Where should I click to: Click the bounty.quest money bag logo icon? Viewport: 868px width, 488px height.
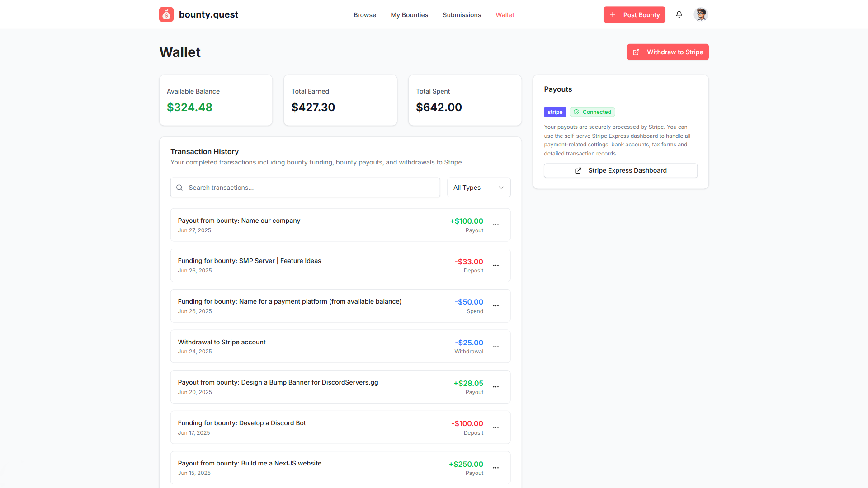click(166, 14)
